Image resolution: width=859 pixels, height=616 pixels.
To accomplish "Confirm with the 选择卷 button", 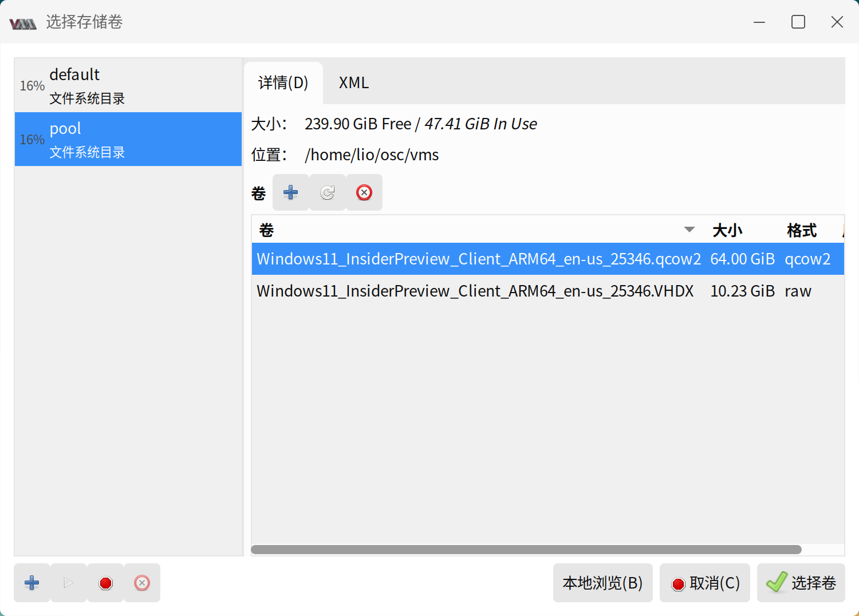I will pyautogui.click(x=801, y=583).
